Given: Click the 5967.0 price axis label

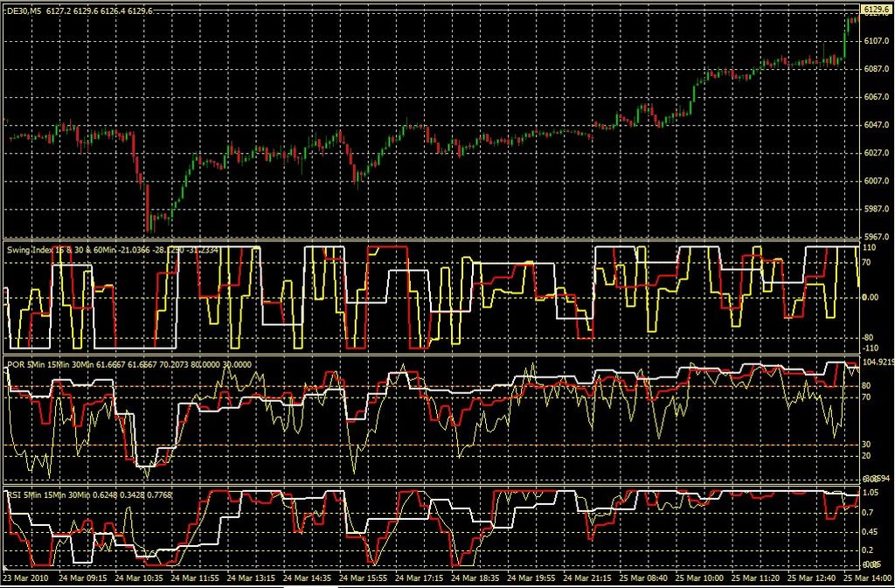Looking at the screenshot, I should [x=878, y=236].
